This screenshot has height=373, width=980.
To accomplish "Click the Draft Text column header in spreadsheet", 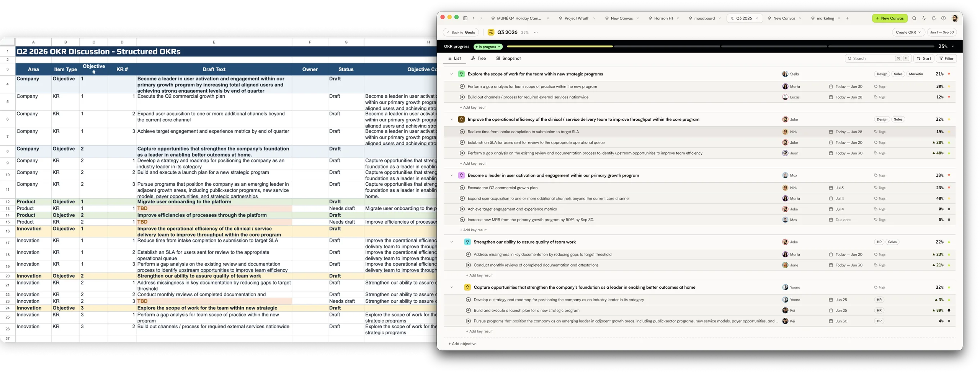I will [x=214, y=69].
